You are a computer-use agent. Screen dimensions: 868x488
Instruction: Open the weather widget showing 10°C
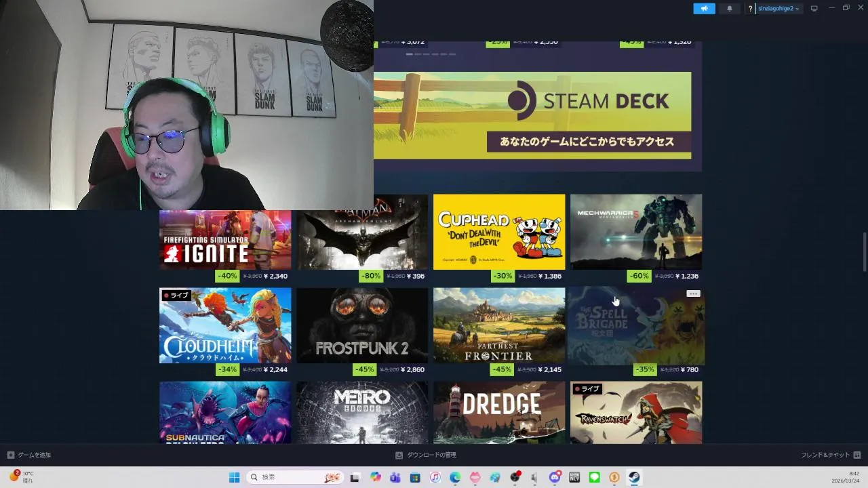[21, 477]
